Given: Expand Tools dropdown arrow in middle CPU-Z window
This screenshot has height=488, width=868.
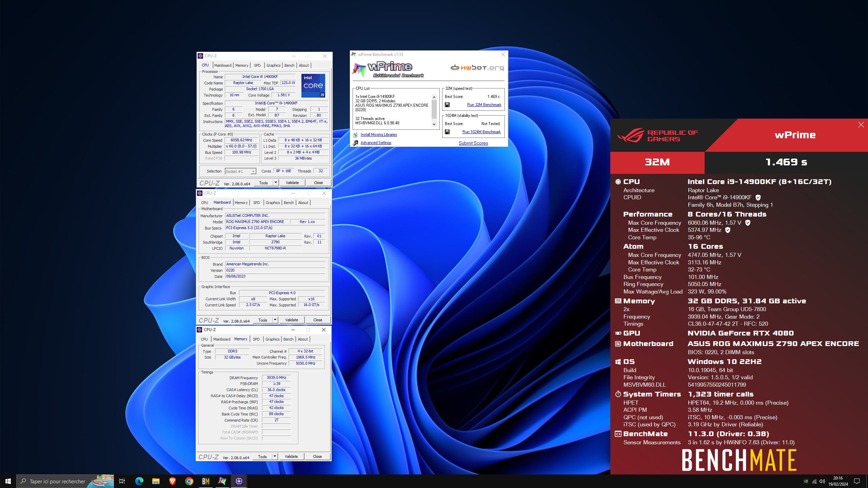Looking at the screenshot, I should pyautogui.click(x=275, y=320).
